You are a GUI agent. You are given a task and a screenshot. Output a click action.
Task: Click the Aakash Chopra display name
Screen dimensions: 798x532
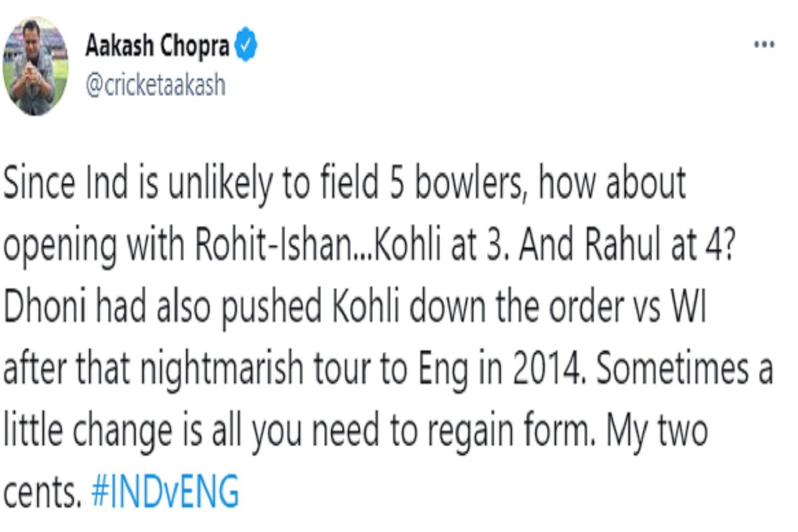(158, 46)
